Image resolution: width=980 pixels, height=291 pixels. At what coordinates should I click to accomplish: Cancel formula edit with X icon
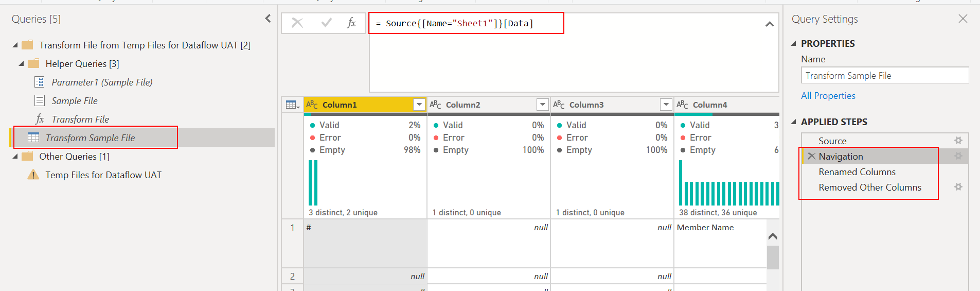(297, 23)
